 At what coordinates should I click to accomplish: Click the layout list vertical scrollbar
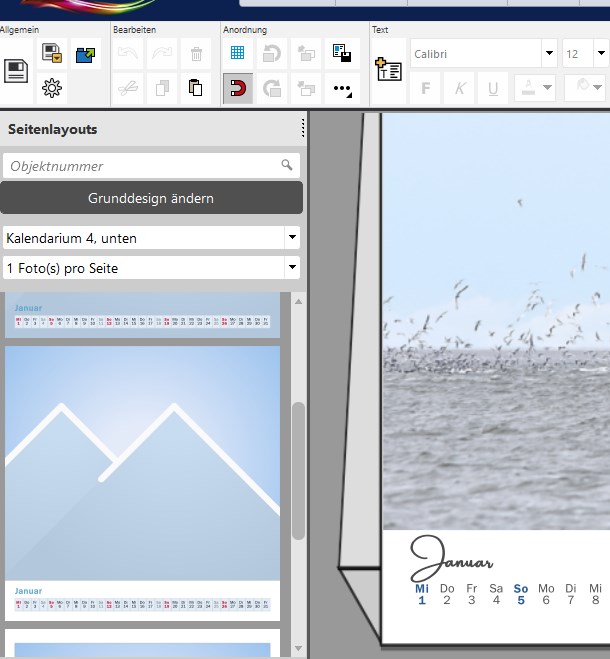pos(298,470)
